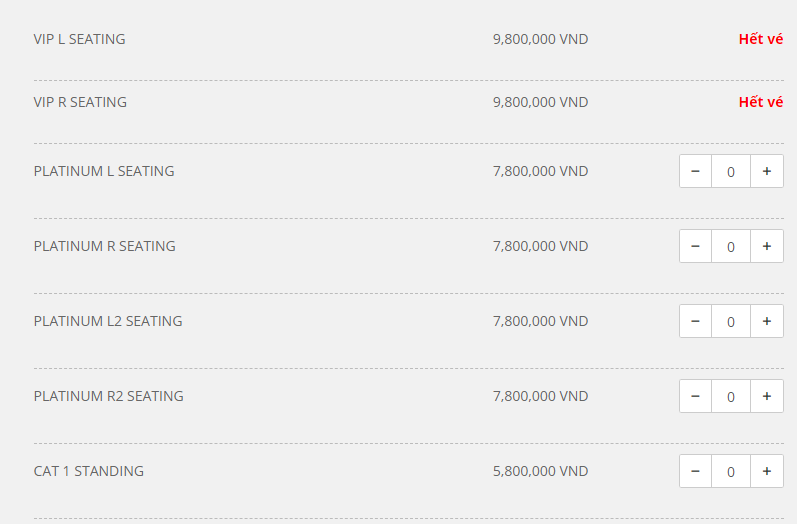
Task: Remove a CAT 1 STANDING ticket
Action: tap(695, 471)
